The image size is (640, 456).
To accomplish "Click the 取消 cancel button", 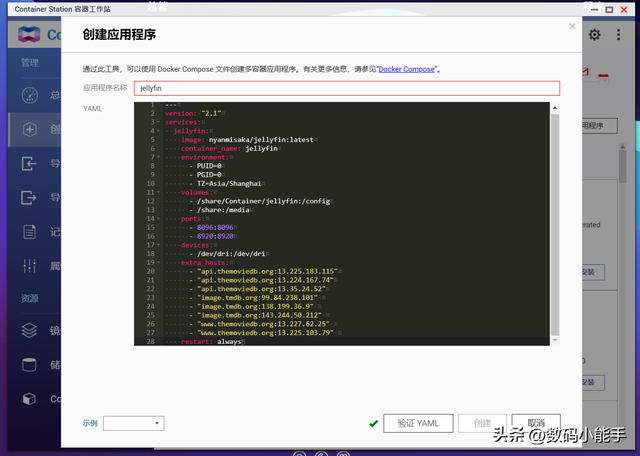I will point(536,423).
